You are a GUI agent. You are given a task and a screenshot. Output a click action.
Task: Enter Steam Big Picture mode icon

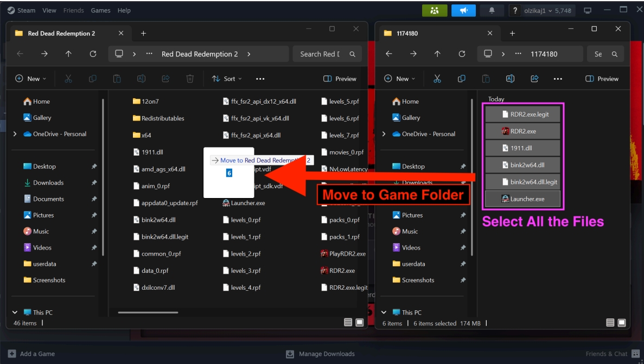click(x=588, y=11)
